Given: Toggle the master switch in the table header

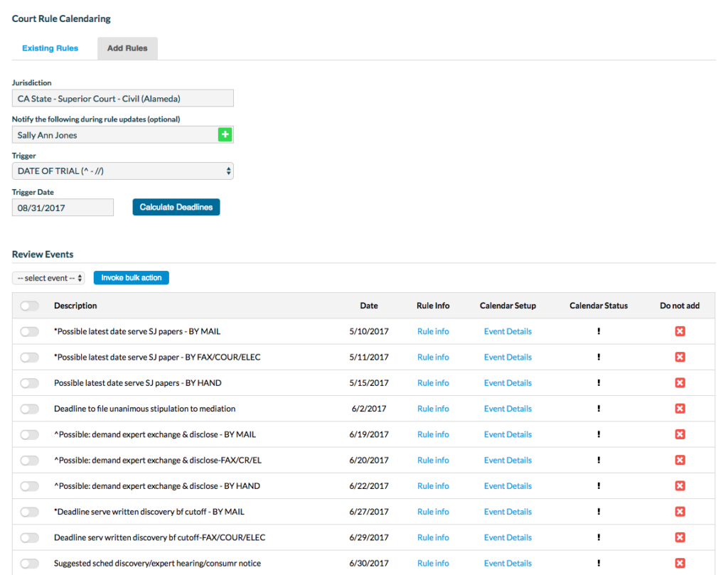Looking at the screenshot, I should pyautogui.click(x=28, y=306).
